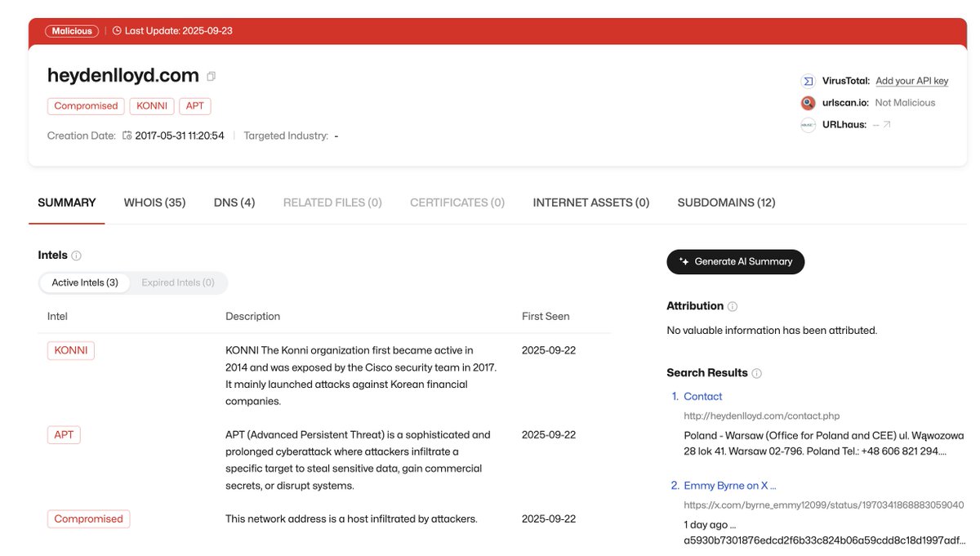This screenshot has height=556, width=980.
Task: Click the KONNI organization description text
Action: 361,376
